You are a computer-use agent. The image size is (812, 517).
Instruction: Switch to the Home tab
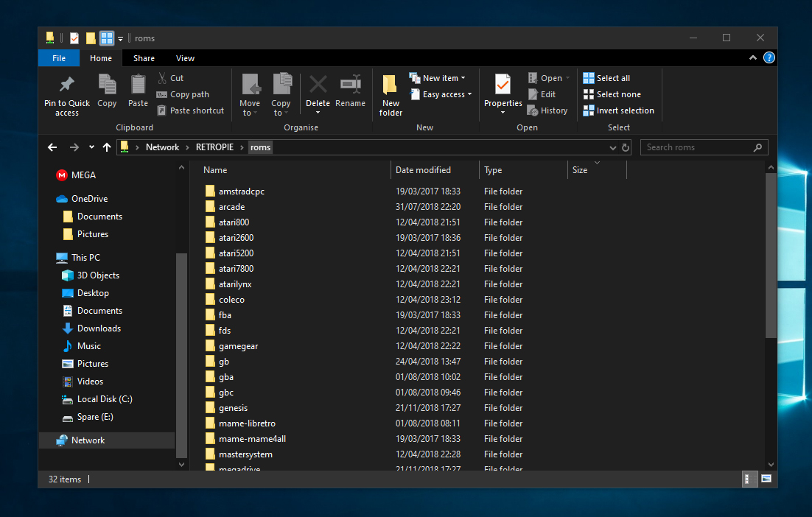click(x=101, y=58)
